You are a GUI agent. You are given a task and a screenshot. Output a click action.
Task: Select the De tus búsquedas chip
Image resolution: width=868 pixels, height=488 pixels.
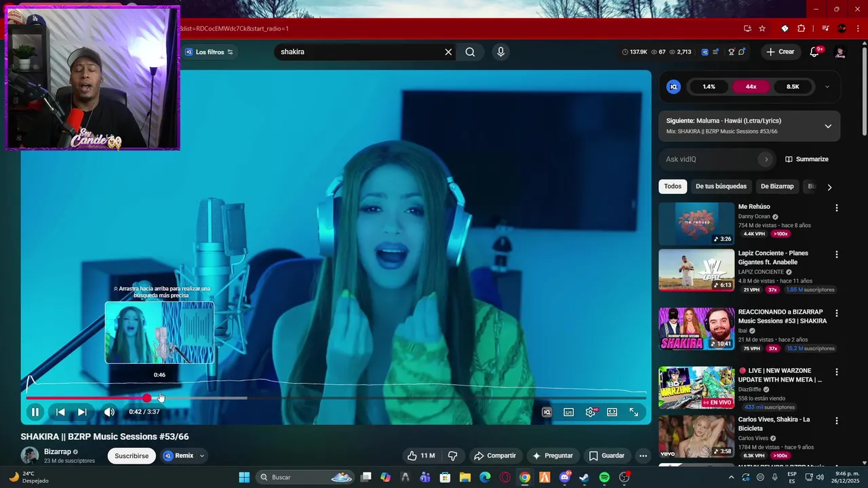[721, 186]
